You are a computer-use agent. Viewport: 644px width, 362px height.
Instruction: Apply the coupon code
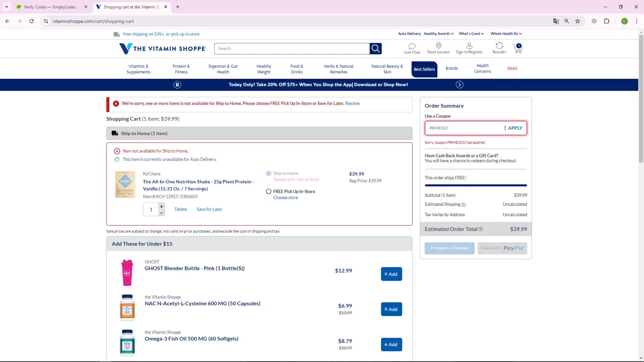click(515, 128)
